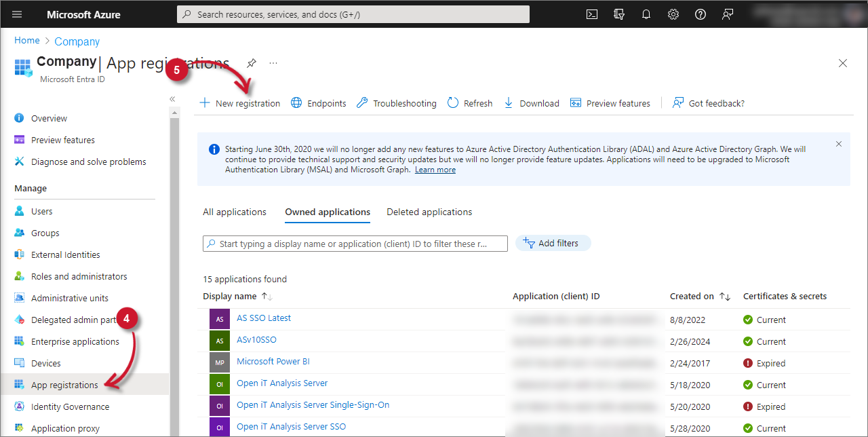
Task: Open the more commands ellipsis
Action: tap(273, 62)
